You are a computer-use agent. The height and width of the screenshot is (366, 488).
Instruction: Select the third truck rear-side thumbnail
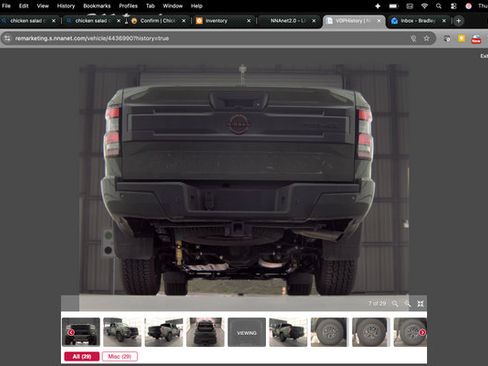point(164,332)
